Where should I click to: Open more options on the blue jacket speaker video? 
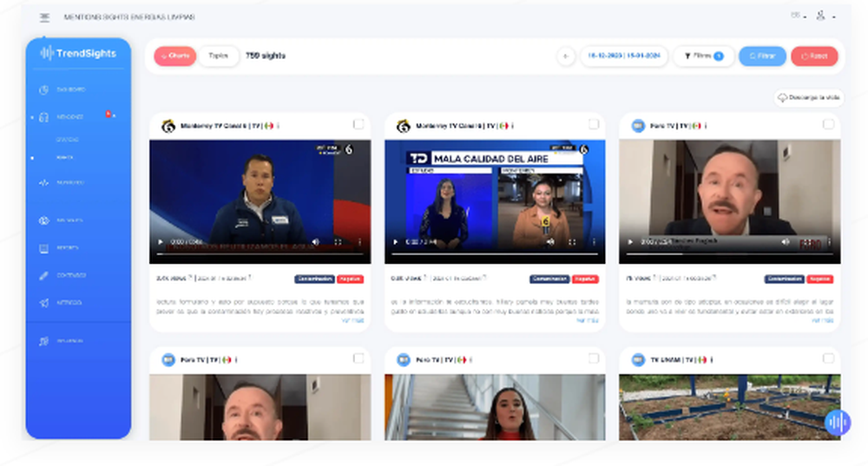pyautogui.click(x=360, y=242)
